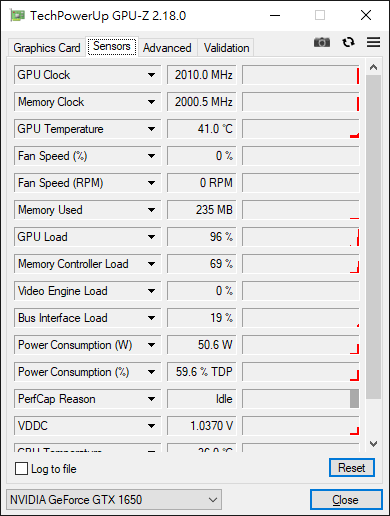Click the GPU-Z app icon in title bar
This screenshot has width=390, height=516.
pos(17,15)
